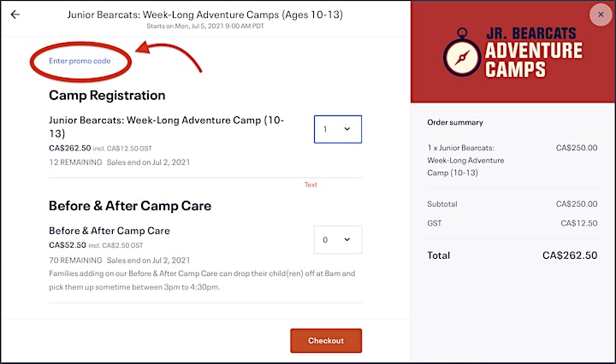
Task: Click the orange Checkout button
Action: (x=326, y=340)
